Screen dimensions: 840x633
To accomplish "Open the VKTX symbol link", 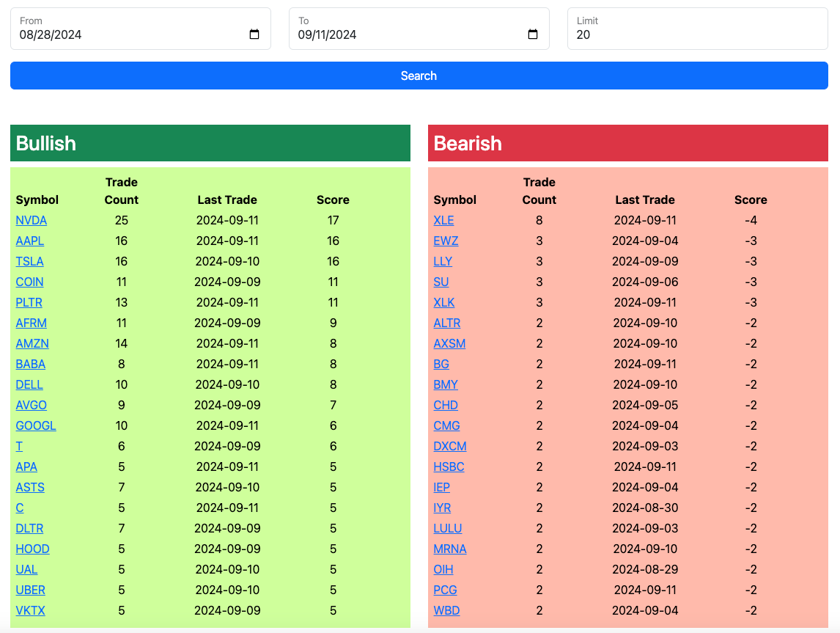I will (31, 610).
